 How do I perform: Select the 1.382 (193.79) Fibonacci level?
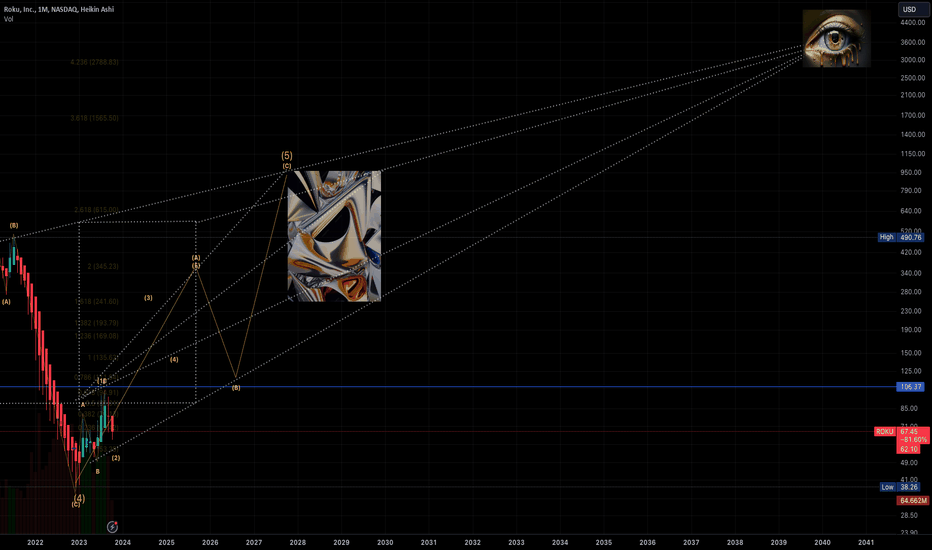96,323
